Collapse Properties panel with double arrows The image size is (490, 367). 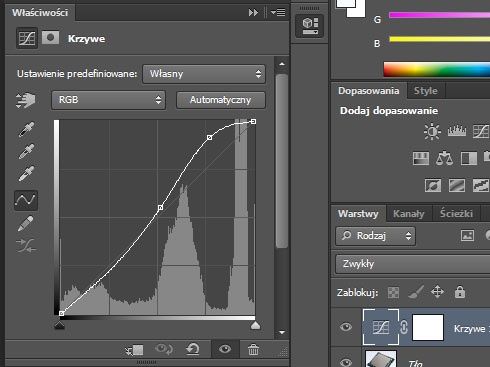click(x=253, y=13)
